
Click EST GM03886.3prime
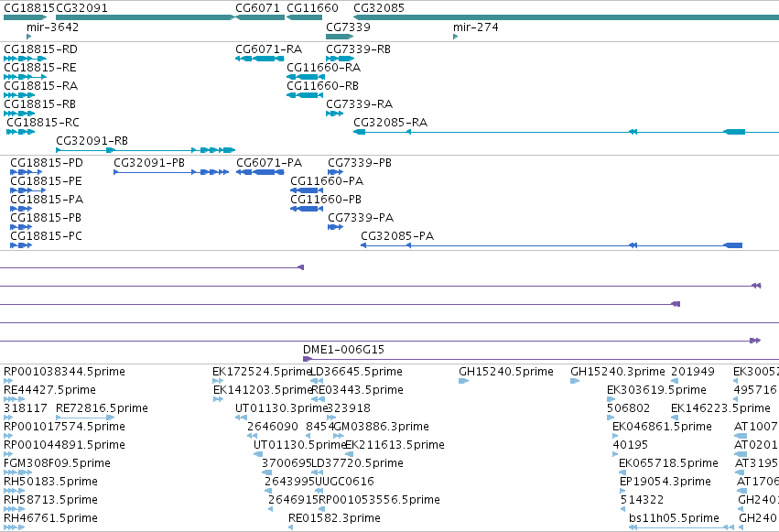click(x=381, y=427)
